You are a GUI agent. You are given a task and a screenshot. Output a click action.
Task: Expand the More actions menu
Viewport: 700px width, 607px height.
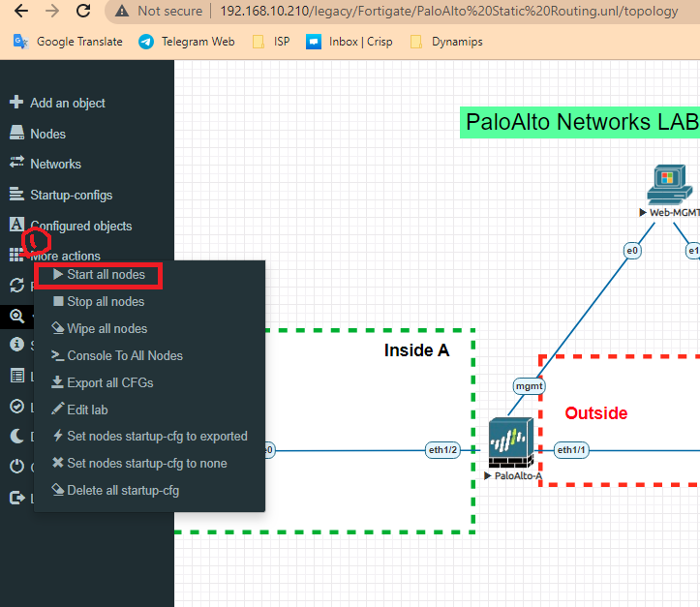pos(65,257)
